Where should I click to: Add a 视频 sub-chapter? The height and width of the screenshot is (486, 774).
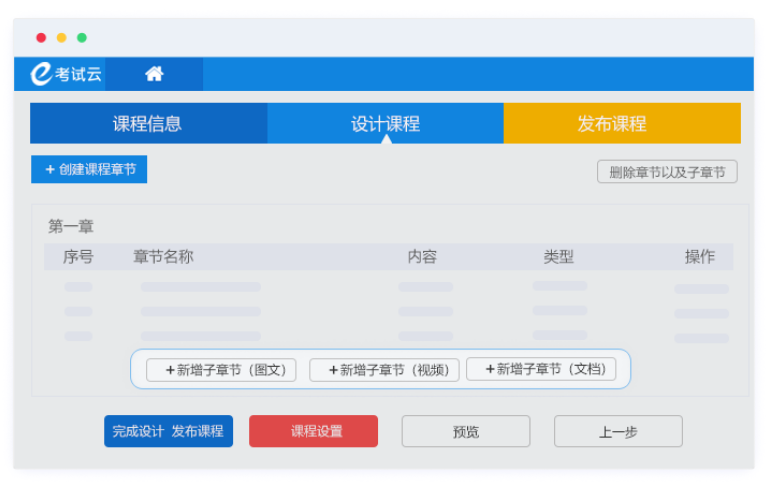click(x=385, y=370)
